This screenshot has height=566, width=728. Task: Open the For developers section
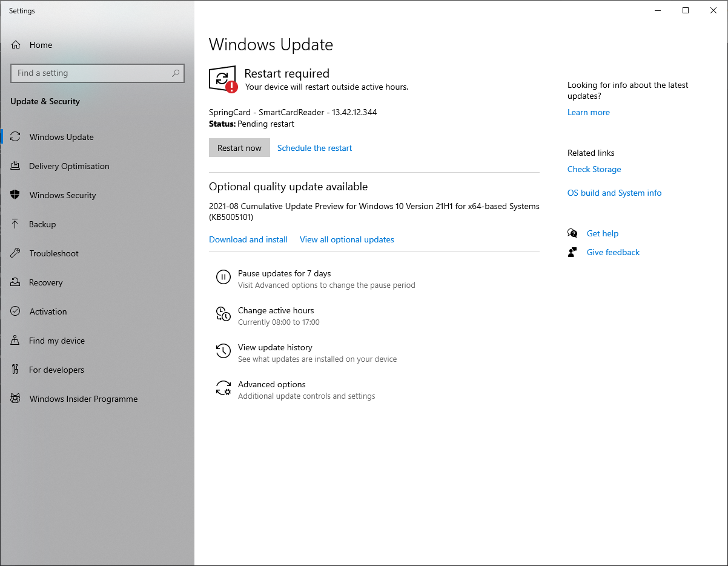click(55, 370)
